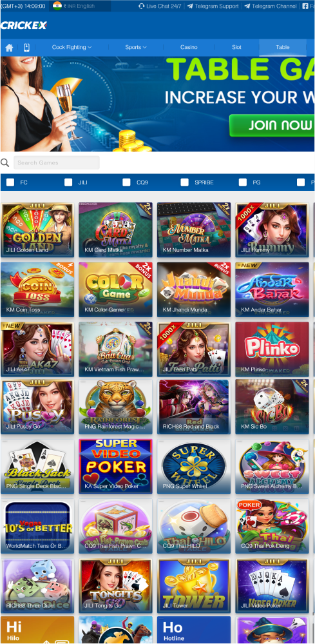Open the mobile app phone icon
The width and height of the screenshot is (315, 644).
pyautogui.click(x=26, y=47)
